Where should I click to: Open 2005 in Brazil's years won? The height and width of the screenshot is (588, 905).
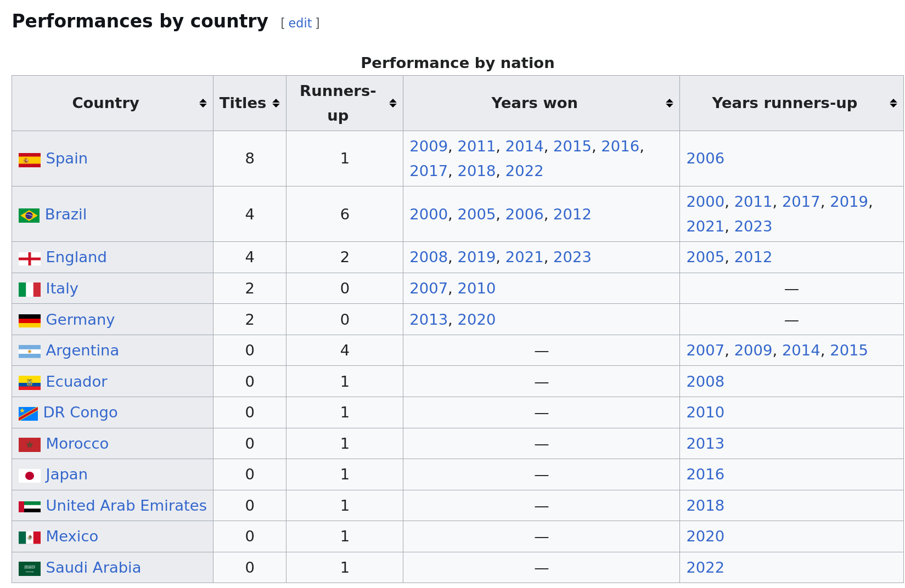click(476, 214)
